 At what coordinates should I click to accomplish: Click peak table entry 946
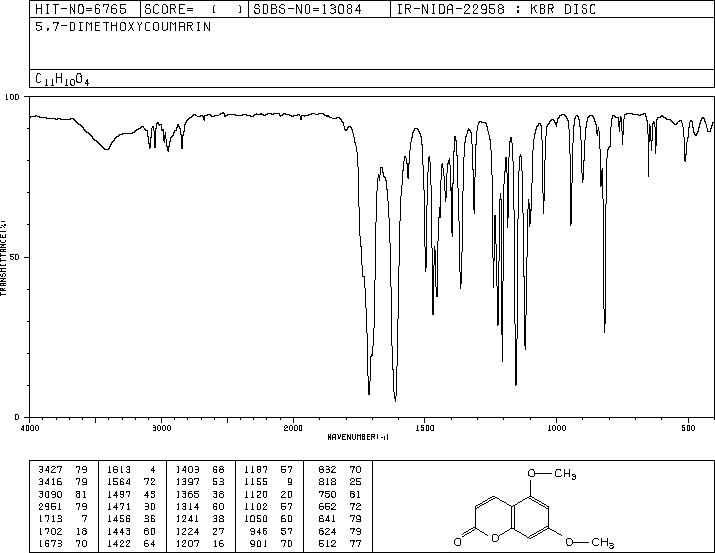[258, 531]
